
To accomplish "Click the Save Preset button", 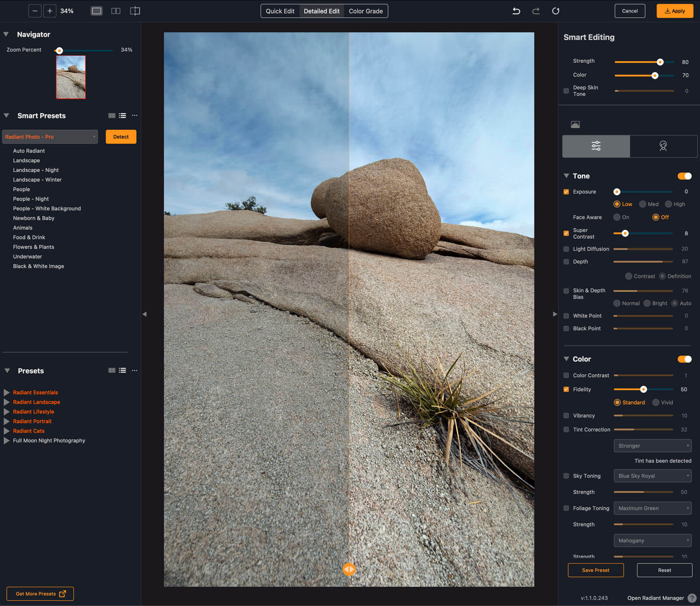I will coord(595,570).
